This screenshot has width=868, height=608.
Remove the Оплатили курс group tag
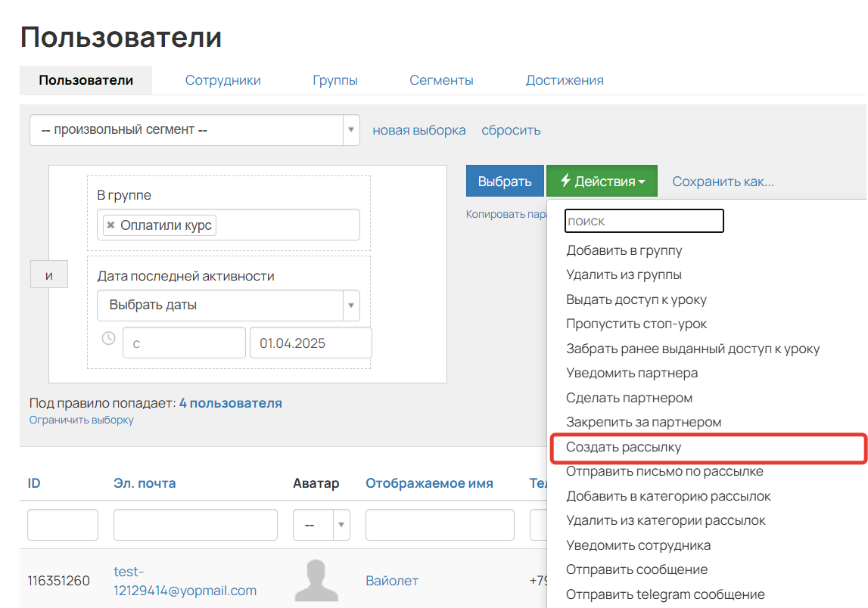point(110,225)
